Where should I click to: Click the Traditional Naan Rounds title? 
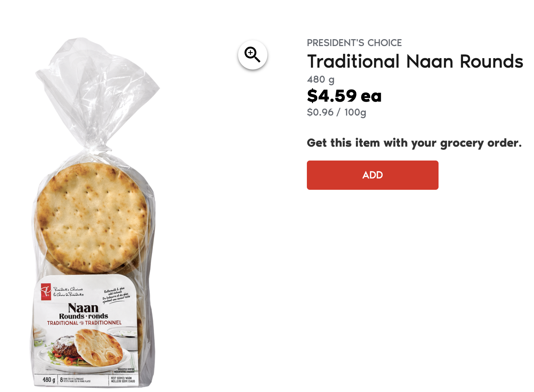tap(415, 61)
